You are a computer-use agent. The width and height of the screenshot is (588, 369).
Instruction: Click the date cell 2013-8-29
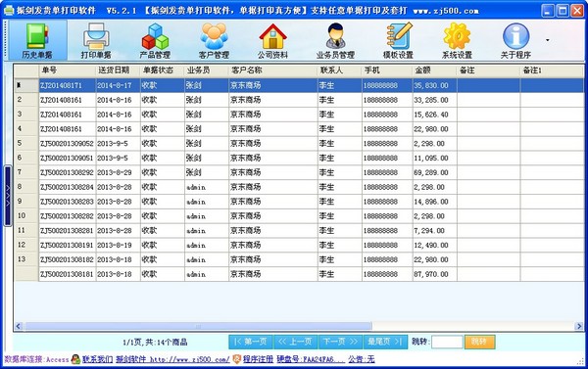(x=119, y=172)
